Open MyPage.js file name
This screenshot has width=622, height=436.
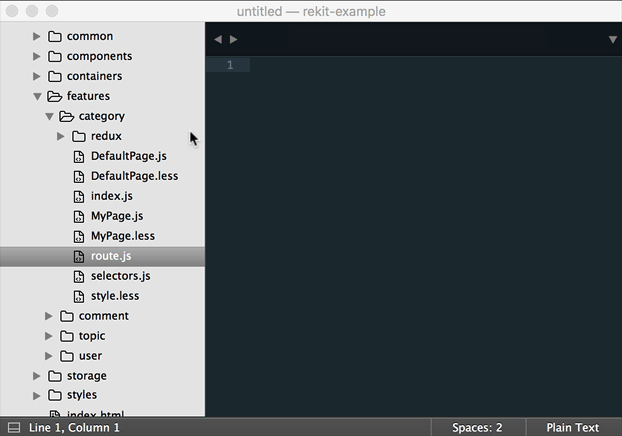click(117, 216)
